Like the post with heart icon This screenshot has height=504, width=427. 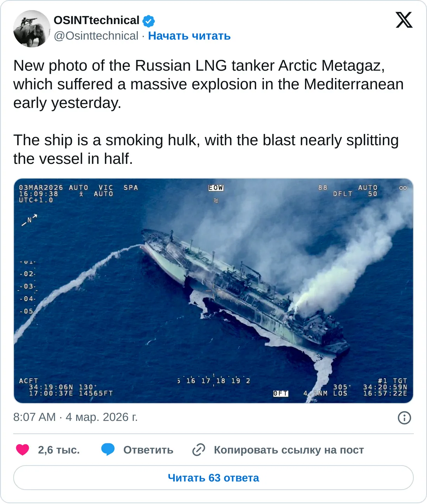point(23,450)
